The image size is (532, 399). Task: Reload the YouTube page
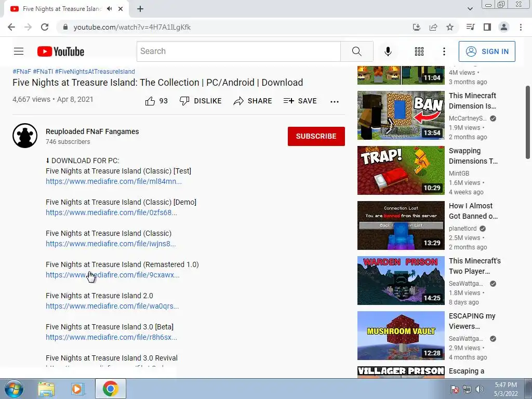point(45,27)
